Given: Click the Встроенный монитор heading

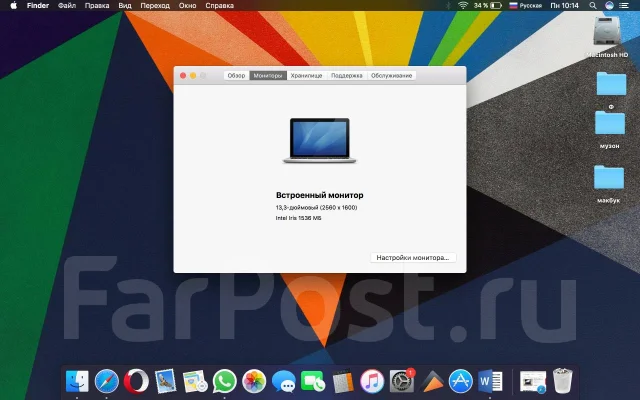Looking at the screenshot, I should [320, 195].
